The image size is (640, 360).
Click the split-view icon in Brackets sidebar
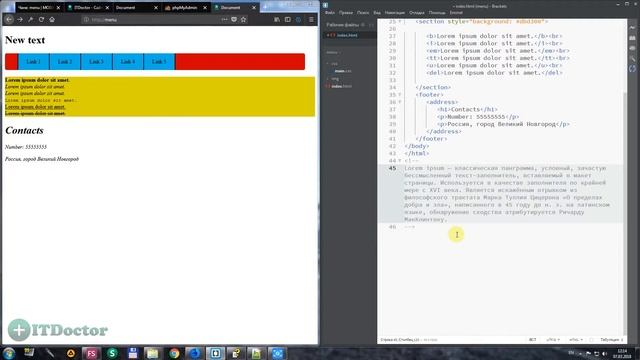[371, 25]
